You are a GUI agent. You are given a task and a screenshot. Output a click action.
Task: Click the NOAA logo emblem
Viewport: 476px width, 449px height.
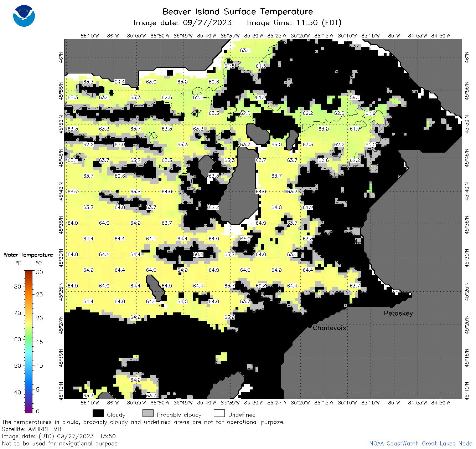(24, 16)
